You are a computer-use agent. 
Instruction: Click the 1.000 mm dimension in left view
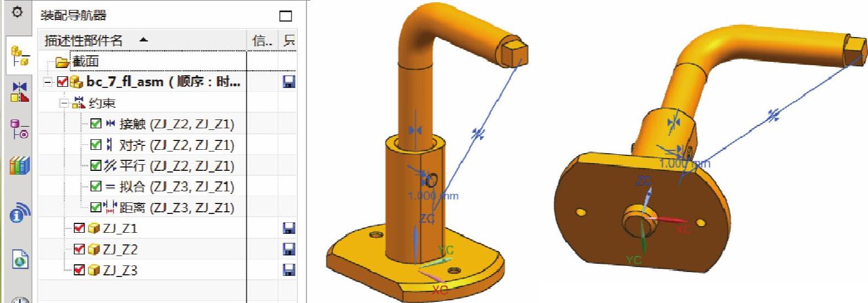click(x=433, y=196)
